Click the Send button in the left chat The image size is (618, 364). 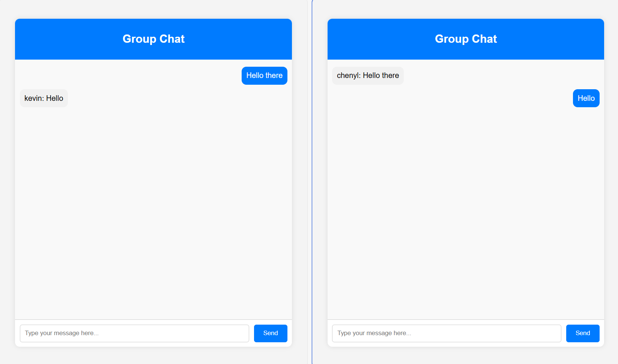[x=270, y=333]
